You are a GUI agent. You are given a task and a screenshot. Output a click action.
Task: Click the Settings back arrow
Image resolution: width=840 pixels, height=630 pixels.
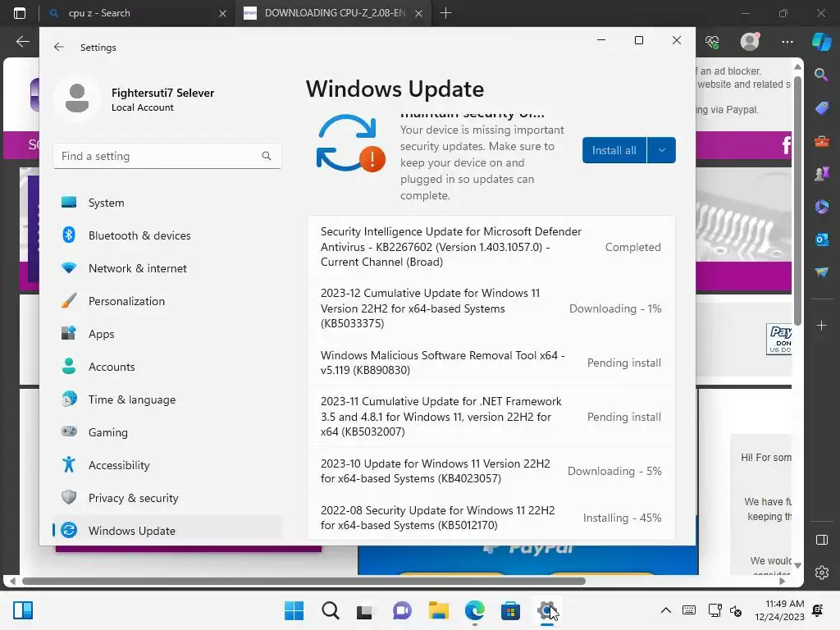pyautogui.click(x=59, y=47)
